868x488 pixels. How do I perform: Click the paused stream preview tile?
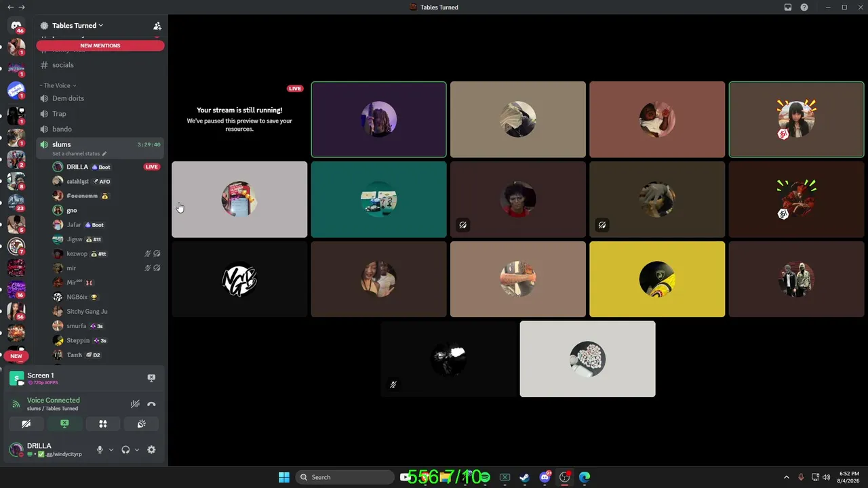pos(239,119)
